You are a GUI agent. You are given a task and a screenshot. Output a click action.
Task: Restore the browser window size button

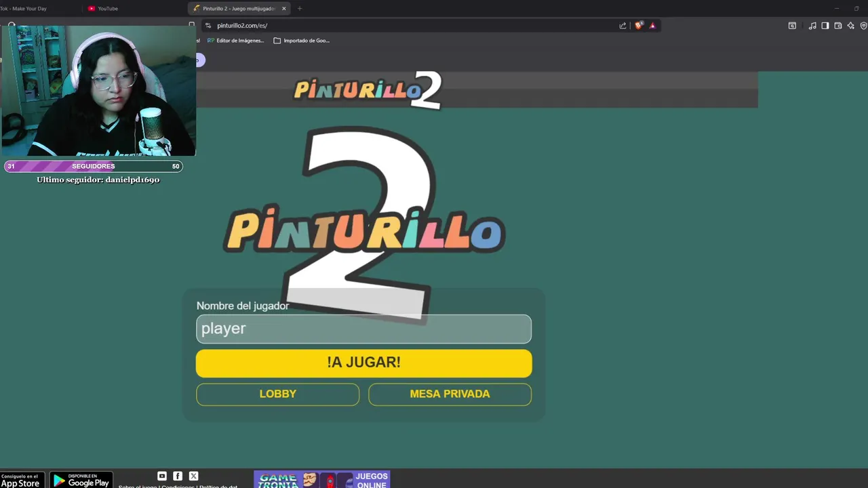(856, 9)
